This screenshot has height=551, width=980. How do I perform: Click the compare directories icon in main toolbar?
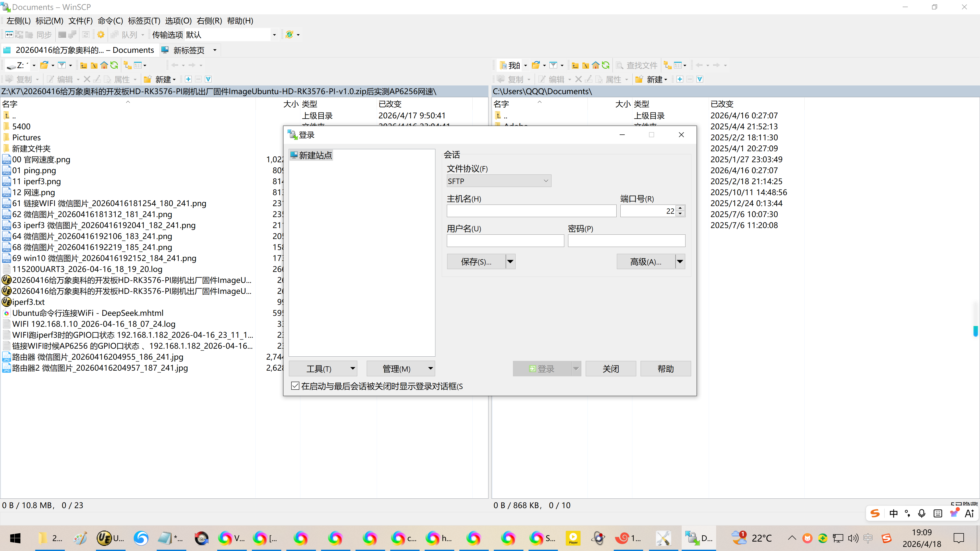click(x=9, y=35)
